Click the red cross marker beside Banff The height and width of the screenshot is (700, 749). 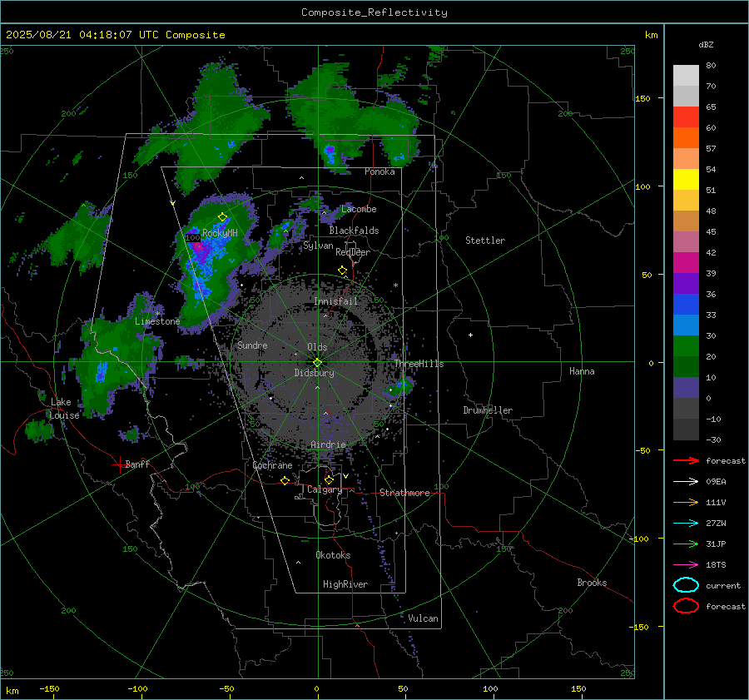point(119,464)
